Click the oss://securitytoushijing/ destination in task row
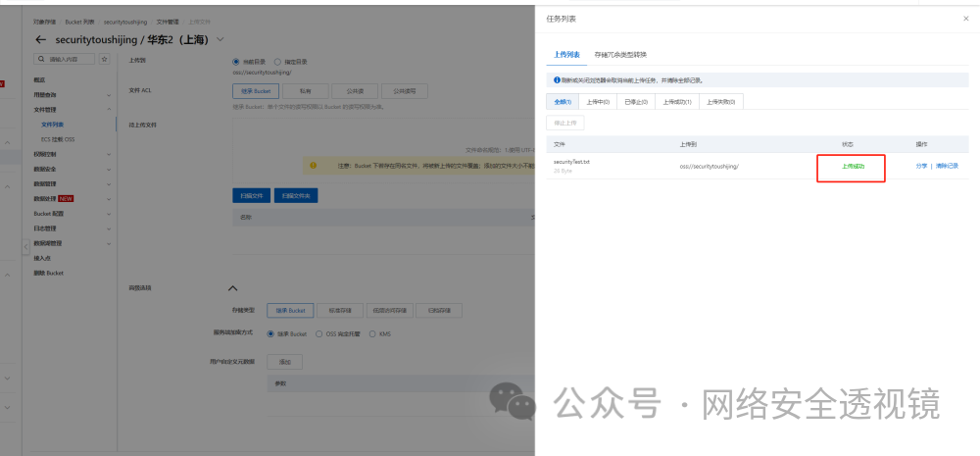The width and height of the screenshot is (980, 456). [710, 167]
